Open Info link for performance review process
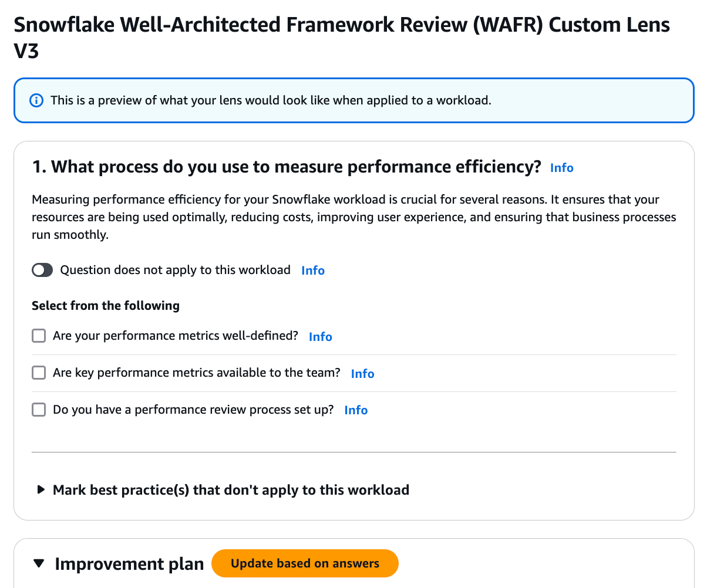 point(356,410)
